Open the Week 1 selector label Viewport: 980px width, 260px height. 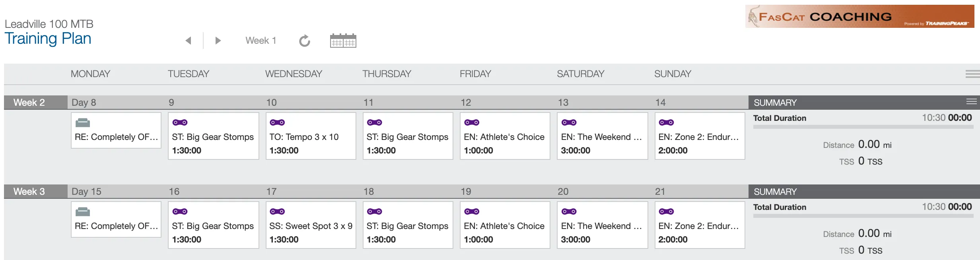click(261, 41)
